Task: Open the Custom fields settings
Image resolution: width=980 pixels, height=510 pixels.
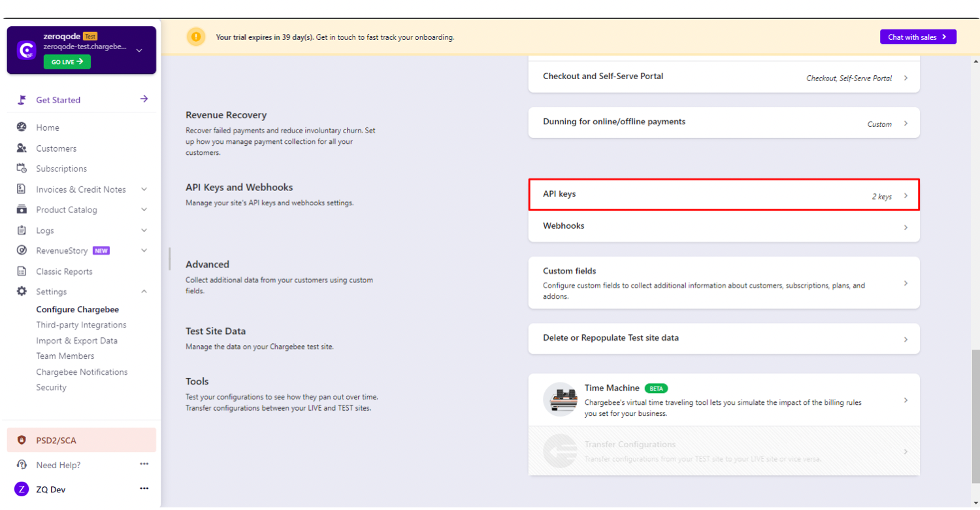Action: pyautogui.click(x=724, y=282)
